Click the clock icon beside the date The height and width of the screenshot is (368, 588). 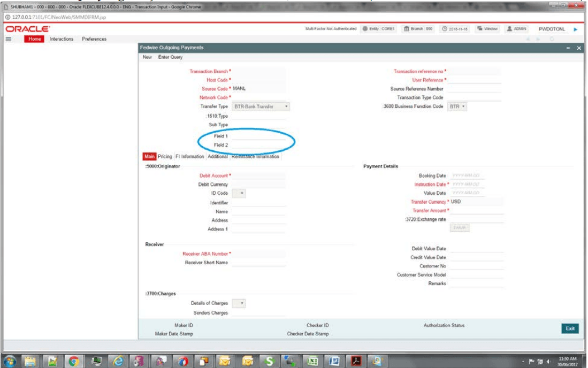(445, 29)
